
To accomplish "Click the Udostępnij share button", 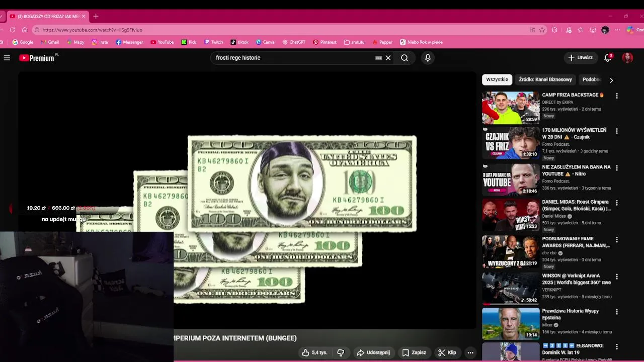I will coord(373,352).
